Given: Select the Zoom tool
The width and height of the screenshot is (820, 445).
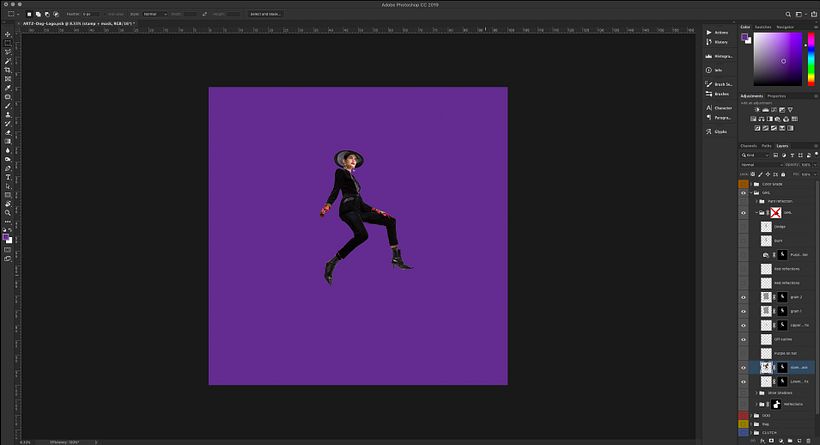Looking at the screenshot, I should 8,212.
